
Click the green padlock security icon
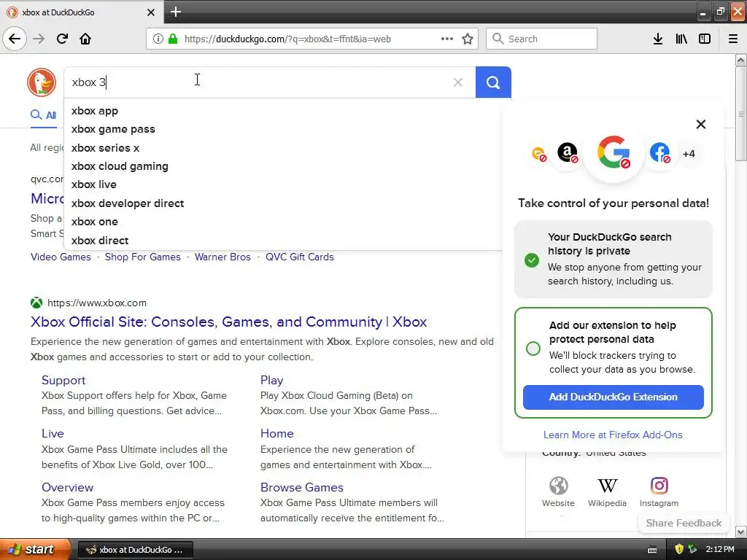[x=173, y=39]
